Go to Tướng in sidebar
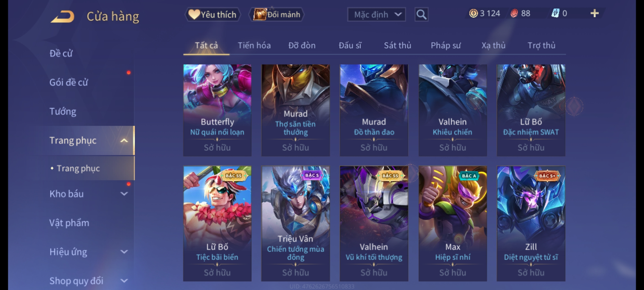644x290 pixels. (x=63, y=111)
